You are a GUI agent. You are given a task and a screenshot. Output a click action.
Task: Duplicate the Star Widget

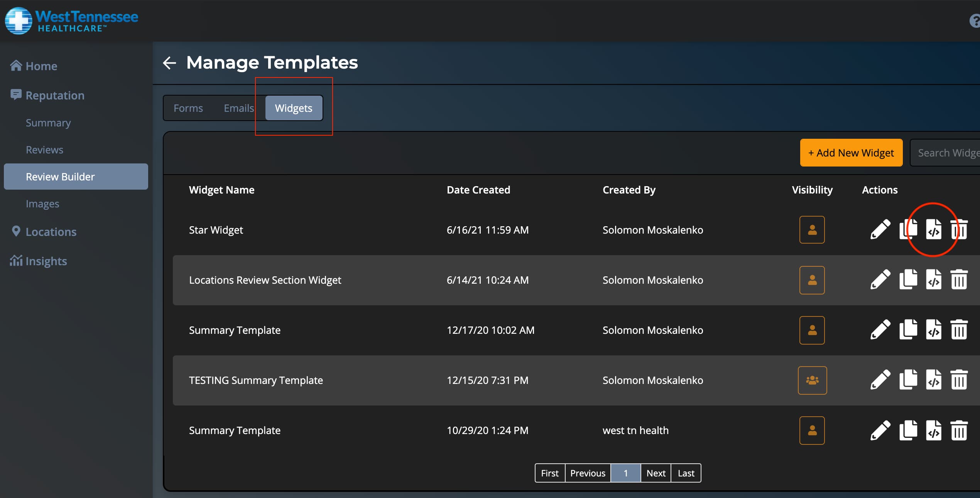pyautogui.click(x=908, y=230)
